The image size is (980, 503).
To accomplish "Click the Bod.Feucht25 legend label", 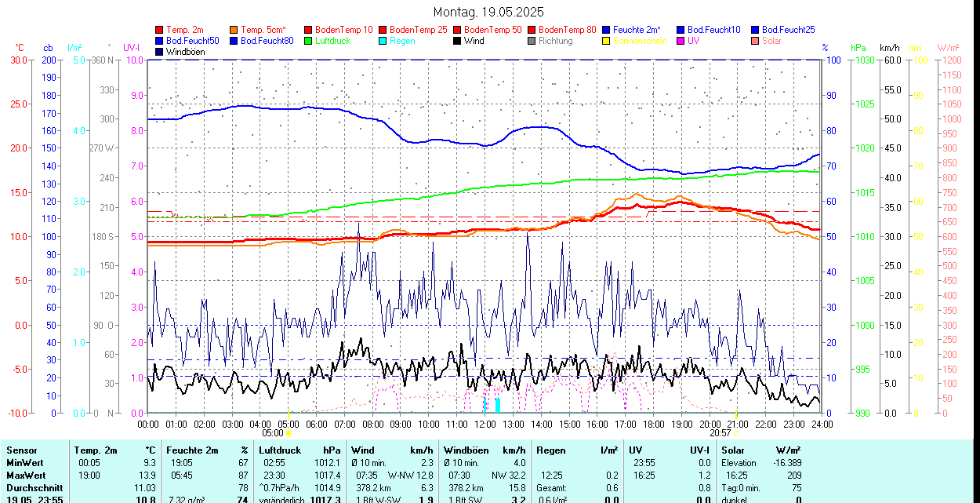I will (x=787, y=30).
